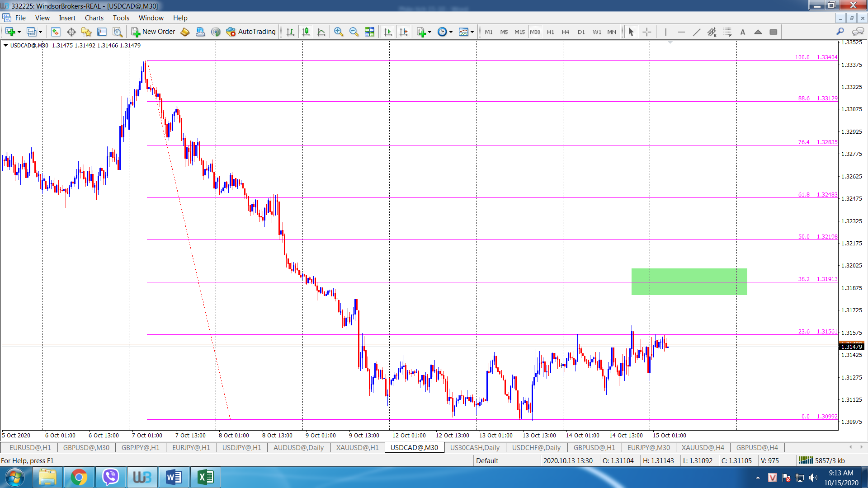Expand the Templates dropdown arrow
Image resolution: width=868 pixels, height=488 pixels.
[472, 32]
